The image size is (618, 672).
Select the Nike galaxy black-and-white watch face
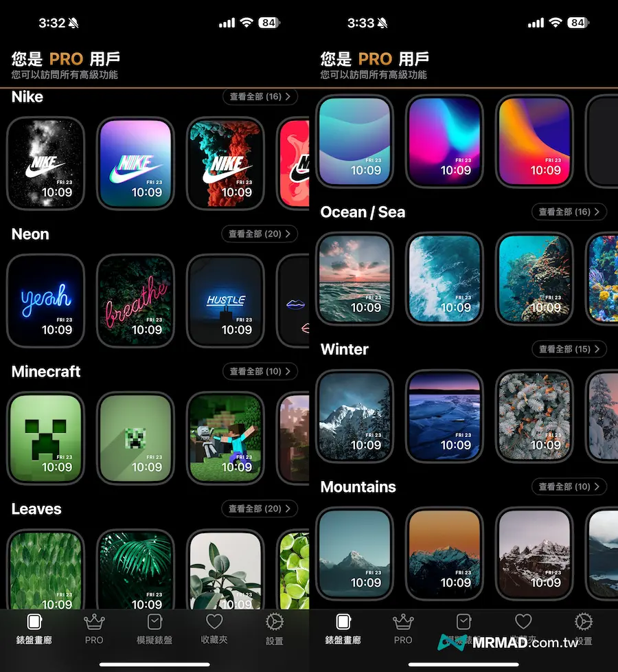pyautogui.click(x=45, y=163)
